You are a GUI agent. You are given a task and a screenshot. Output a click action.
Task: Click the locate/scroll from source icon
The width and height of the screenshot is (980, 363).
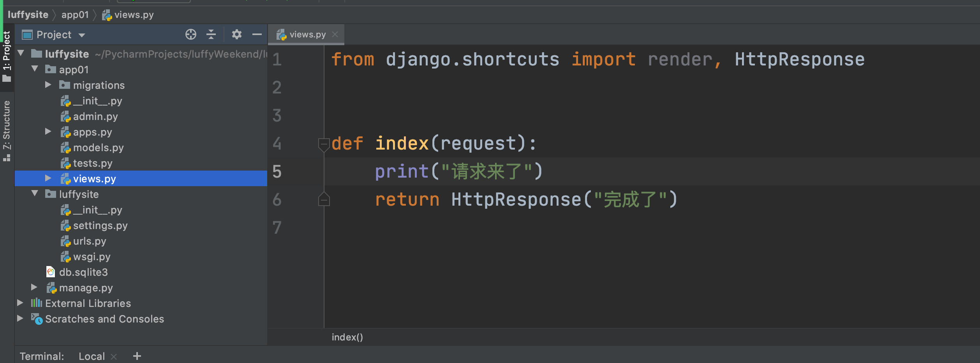pos(191,35)
